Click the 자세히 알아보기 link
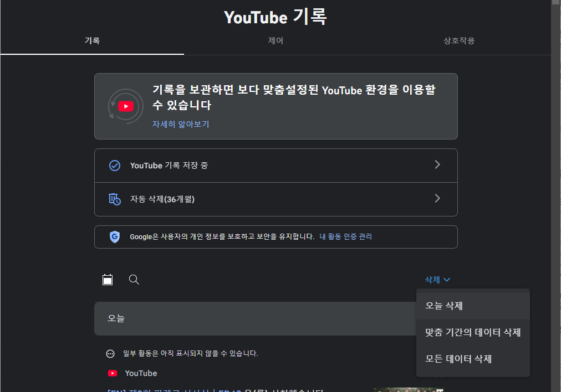561x392 pixels. [181, 124]
